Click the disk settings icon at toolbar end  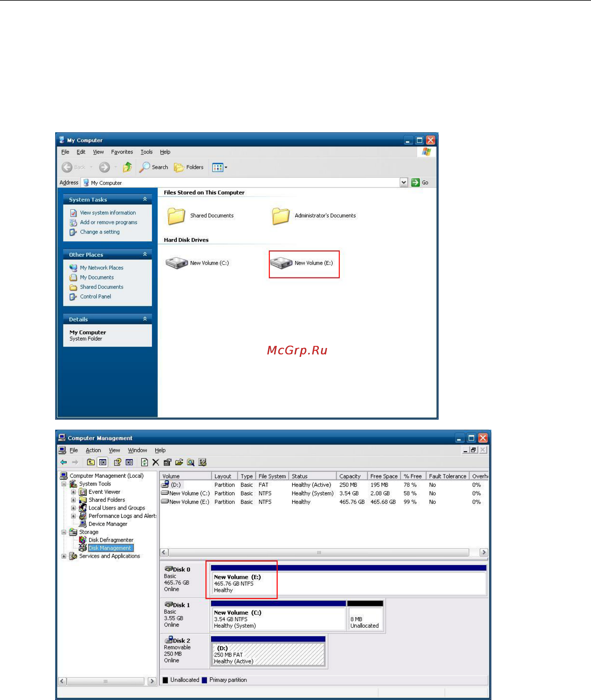pos(202,462)
